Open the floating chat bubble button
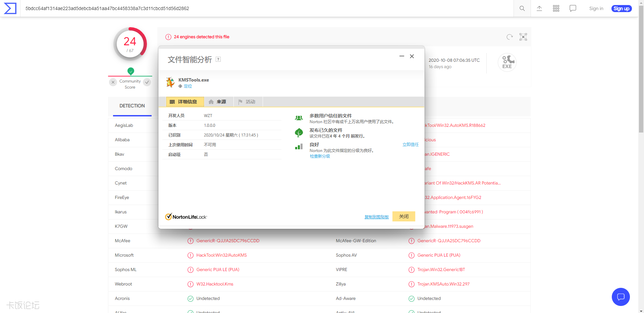 tap(621, 297)
